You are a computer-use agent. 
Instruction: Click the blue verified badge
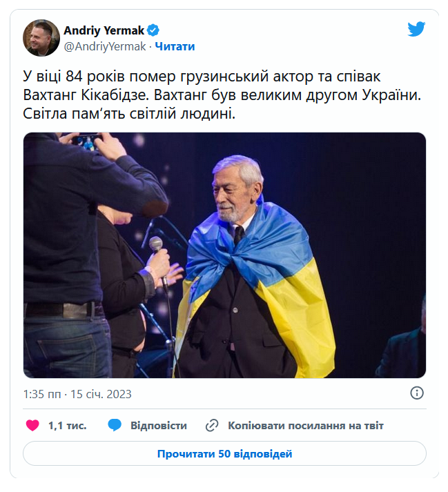(153, 30)
